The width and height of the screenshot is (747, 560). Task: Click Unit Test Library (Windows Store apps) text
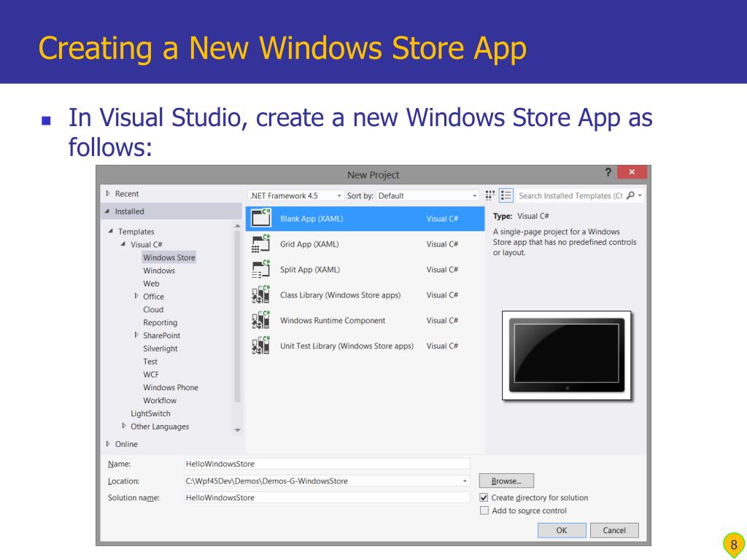tap(347, 346)
